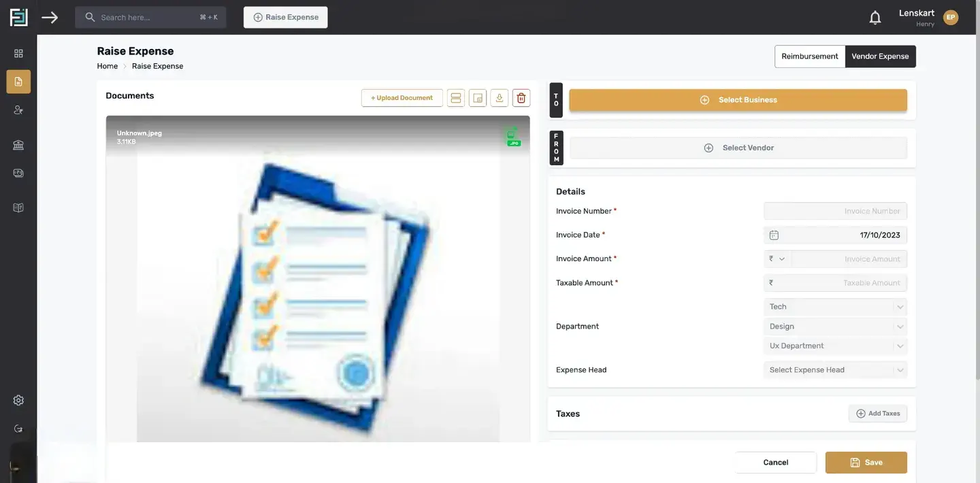The width and height of the screenshot is (980, 483).
Task: Click the Upload Document button
Action: click(402, 98)
